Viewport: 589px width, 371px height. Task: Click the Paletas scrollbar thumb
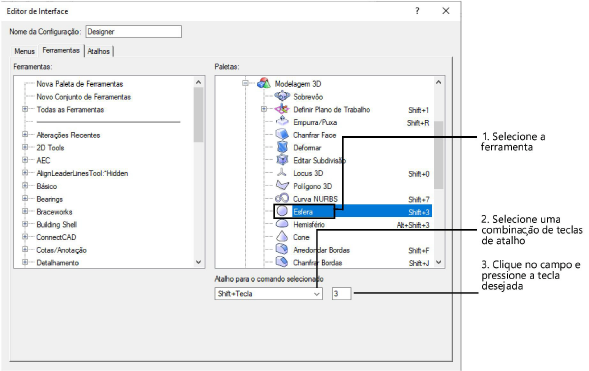pyautogui.click(x=438, y=155)
